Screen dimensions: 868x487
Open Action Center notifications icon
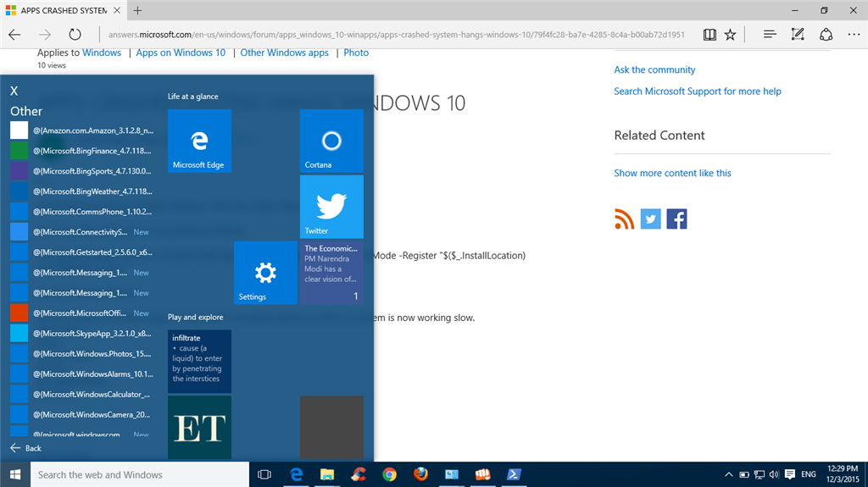pyautogui.click(x=790, y=475)
